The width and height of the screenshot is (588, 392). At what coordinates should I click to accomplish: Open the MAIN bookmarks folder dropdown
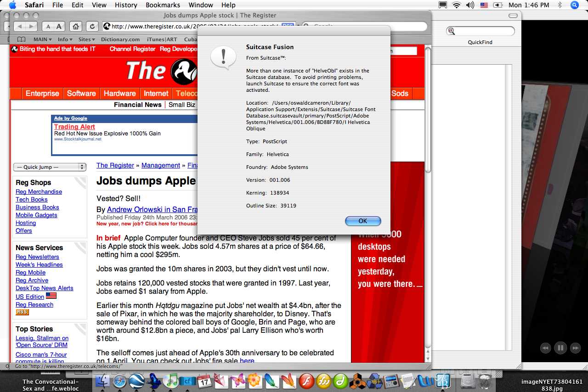[42, 39]
